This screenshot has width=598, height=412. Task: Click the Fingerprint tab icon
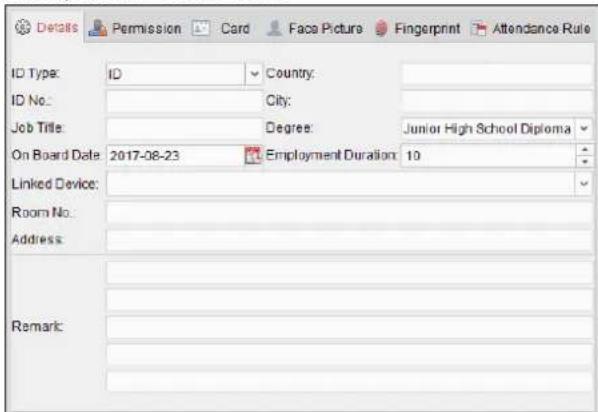click(381, 28)
